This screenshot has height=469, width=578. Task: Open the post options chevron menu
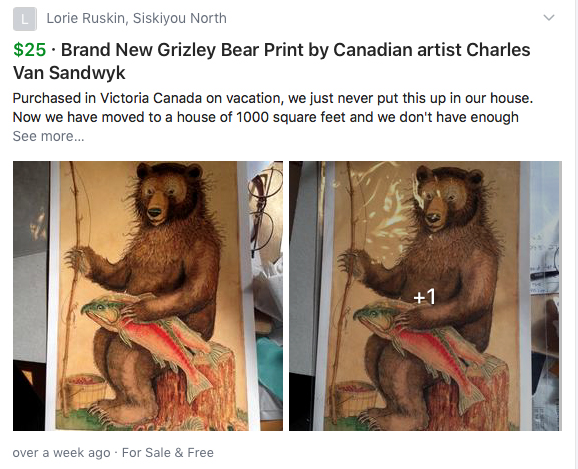549,18
